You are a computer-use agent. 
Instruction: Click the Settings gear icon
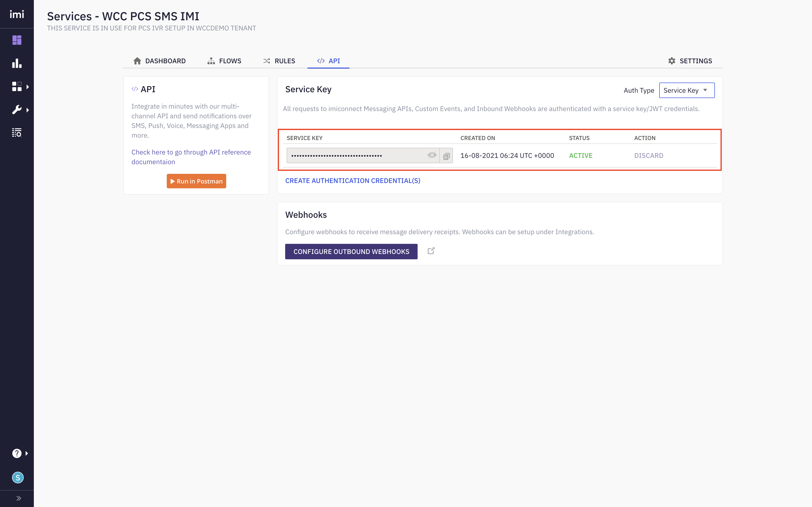point(672,61)
